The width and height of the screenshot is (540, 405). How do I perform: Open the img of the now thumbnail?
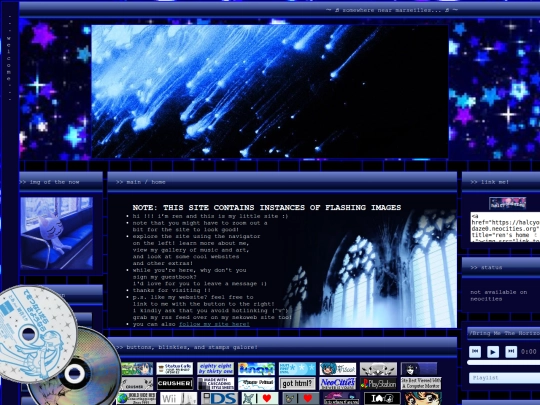coord(56,233)
